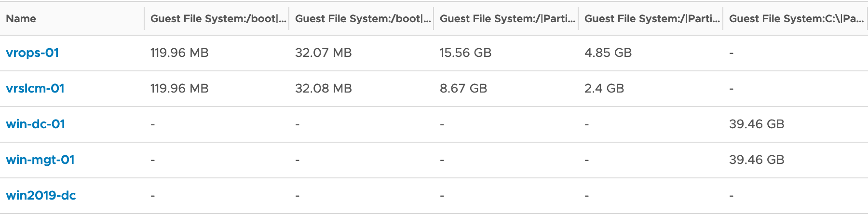Open the win-mgt-01 virtual machine link

pyautogui.click(x=40, y=160)
